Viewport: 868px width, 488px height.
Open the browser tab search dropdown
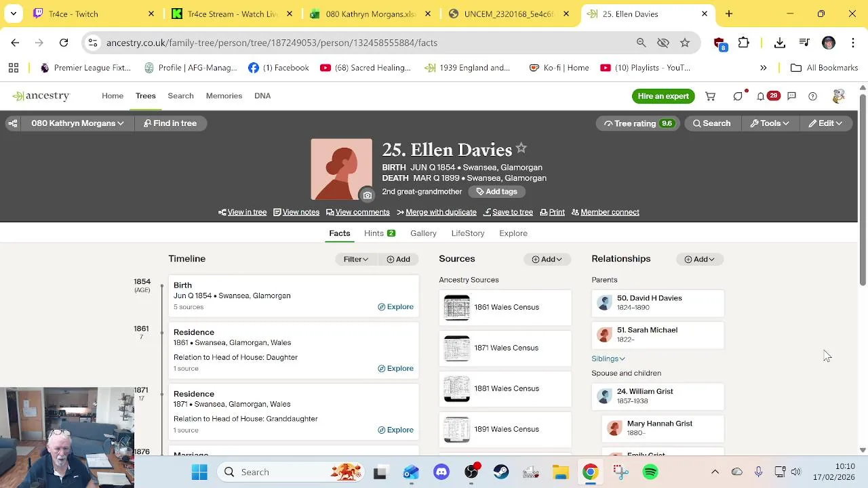14,14
